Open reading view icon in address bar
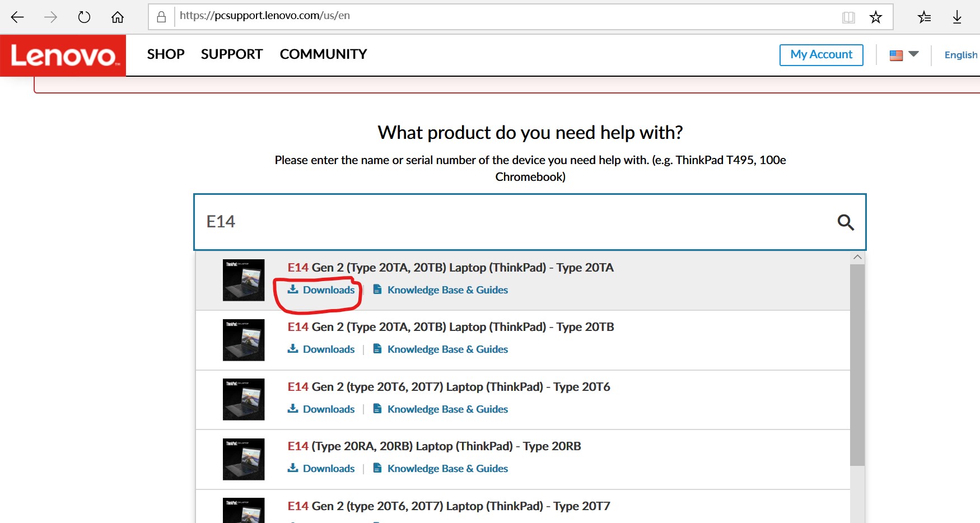The height and width of the screenshot is (523, 980). point(848,17)
